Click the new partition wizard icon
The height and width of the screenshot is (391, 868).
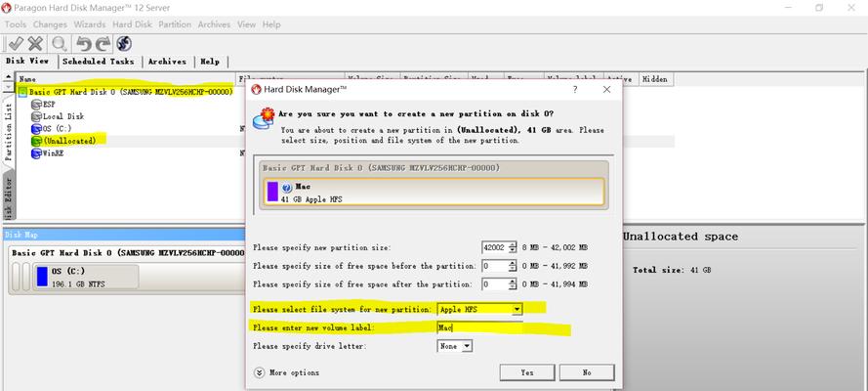(x=264, y=118)
